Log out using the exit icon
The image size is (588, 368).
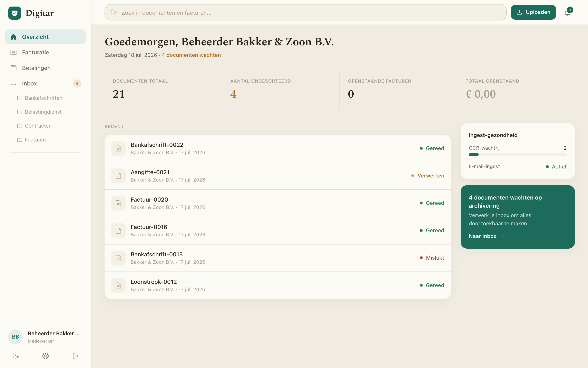(x=76, y=356)
